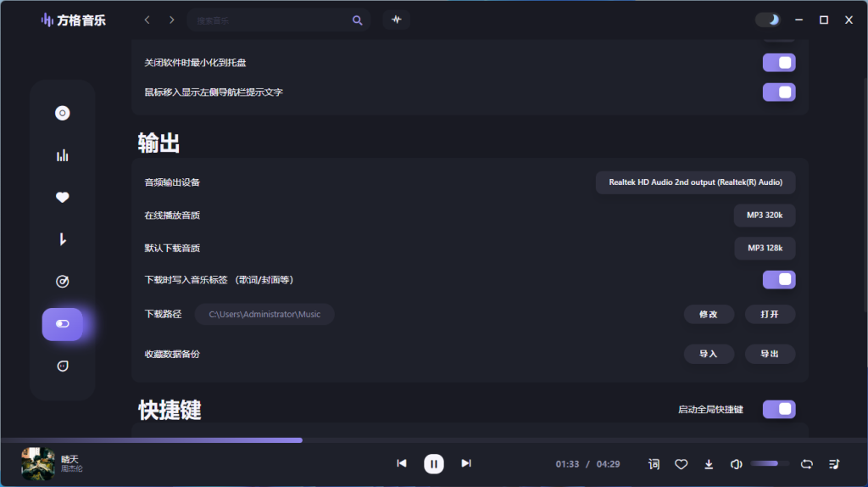The width and height of the screenshot is (868, 487).
Task: Toggle 启动全局快捷键 switch
Action: tap(779, 410)
